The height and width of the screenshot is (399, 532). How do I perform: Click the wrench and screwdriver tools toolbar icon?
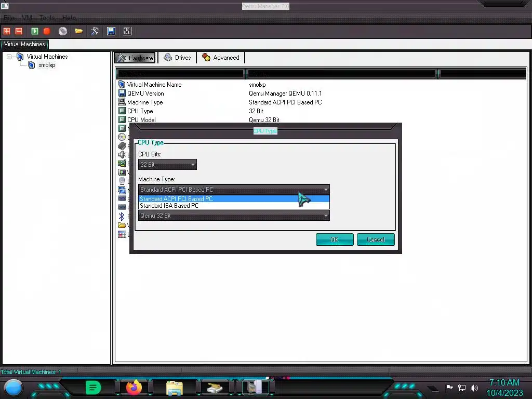[x=95, y=31]
